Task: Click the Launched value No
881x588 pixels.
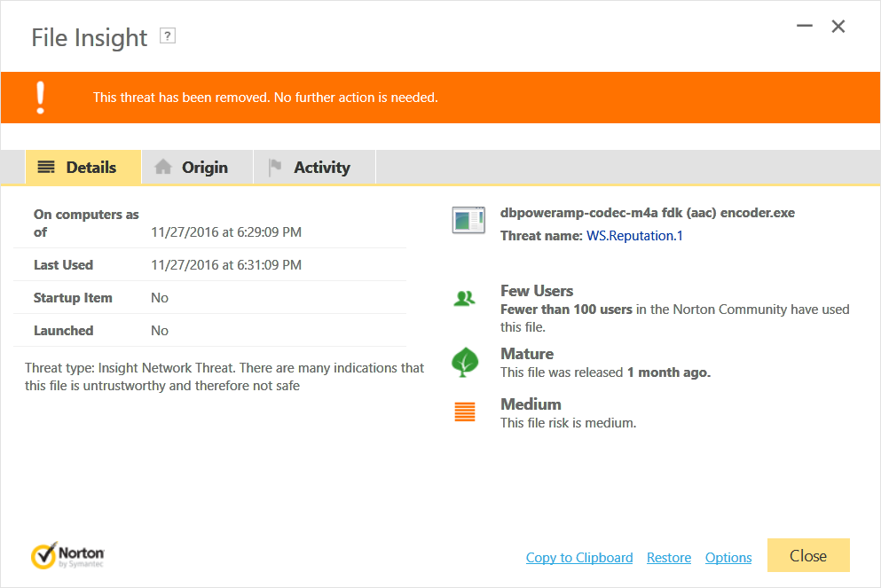Action: pyautogui.click(x=160, y=331)
